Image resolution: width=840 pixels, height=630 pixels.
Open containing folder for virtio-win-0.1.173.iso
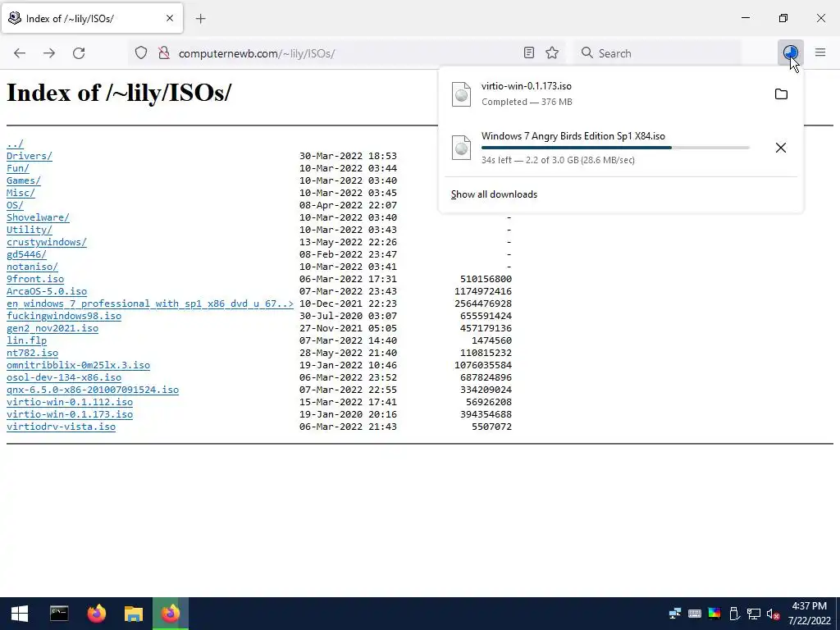(781, 94)
